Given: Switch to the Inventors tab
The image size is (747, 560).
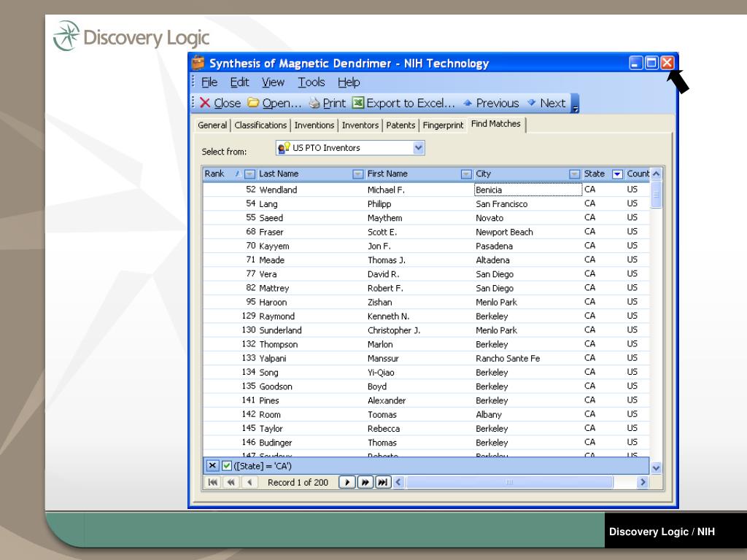Looking at the screenshot, I should click(x=360, y=125).
